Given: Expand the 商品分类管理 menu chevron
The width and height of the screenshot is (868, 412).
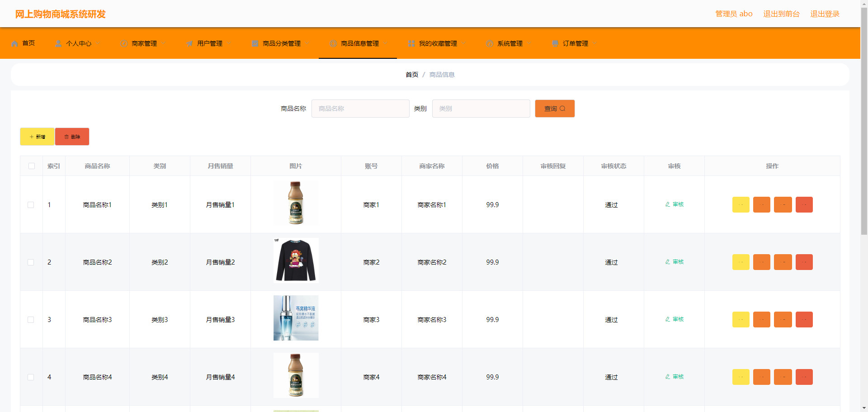Looking at the screenshot, I should [x=307, y=43].
